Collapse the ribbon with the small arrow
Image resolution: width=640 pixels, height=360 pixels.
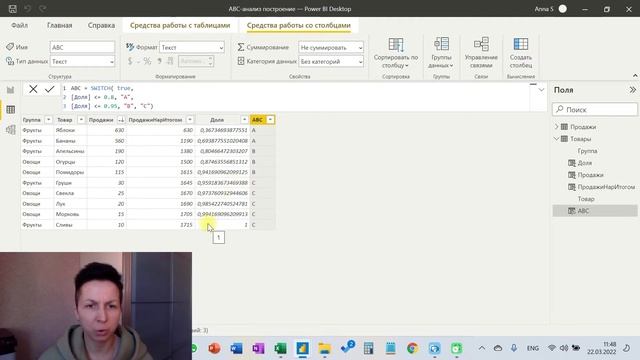pyautogui.click(x=635, y=76)
